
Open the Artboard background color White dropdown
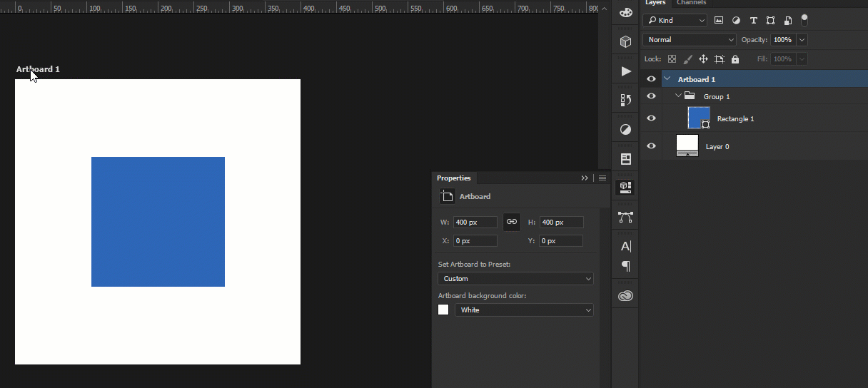click(524, 310)
